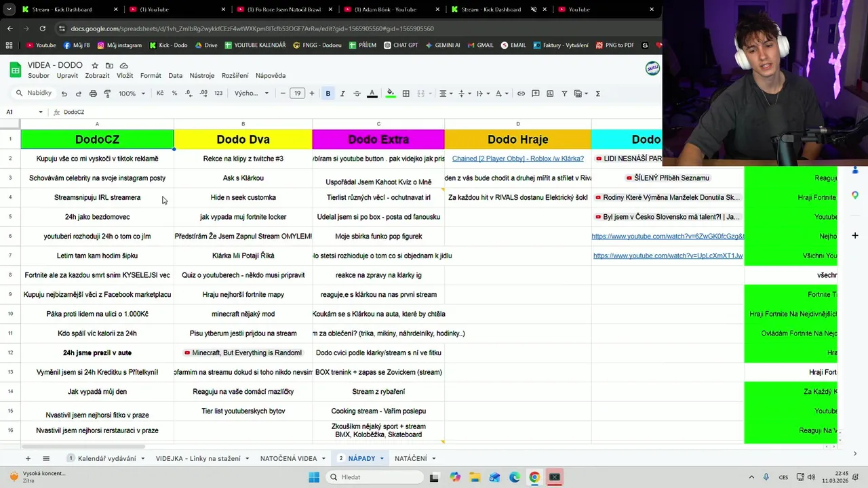Insert link using chain icon

click(x=521, y=94)
